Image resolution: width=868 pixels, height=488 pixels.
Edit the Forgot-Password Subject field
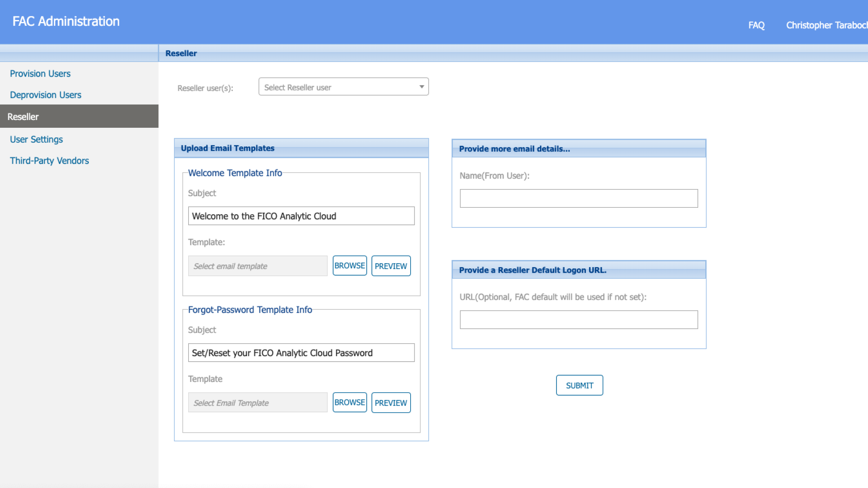301,353
